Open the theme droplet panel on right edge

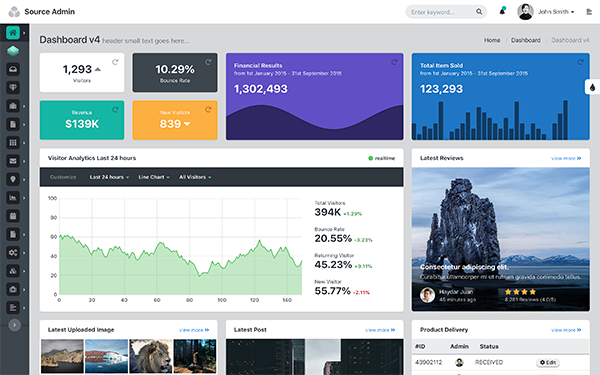[592, 87]
